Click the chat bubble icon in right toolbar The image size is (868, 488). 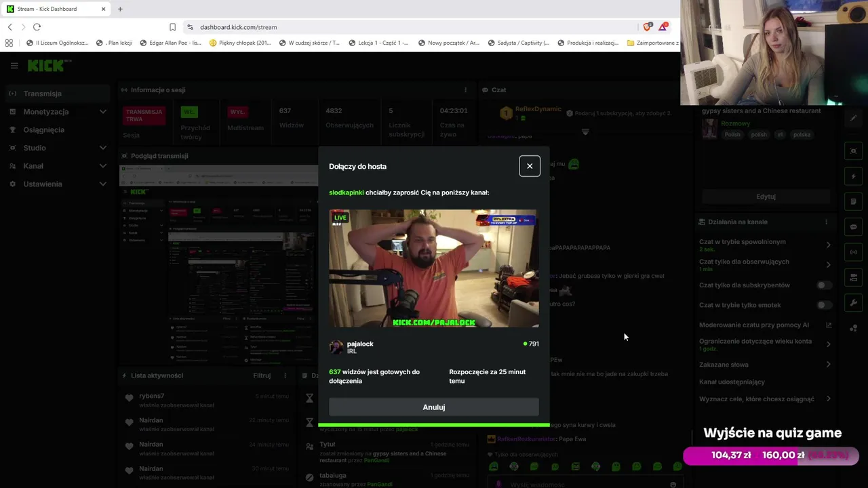(x=854, y=227)
